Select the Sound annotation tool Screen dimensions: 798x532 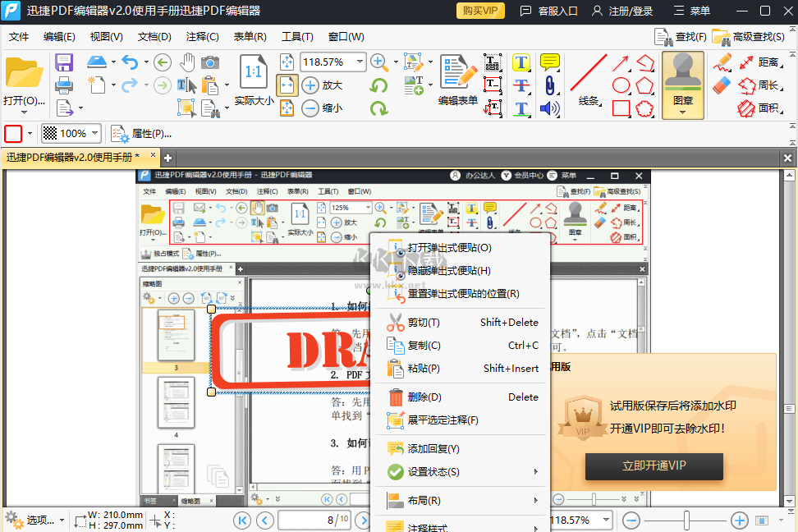click(550, 109)
